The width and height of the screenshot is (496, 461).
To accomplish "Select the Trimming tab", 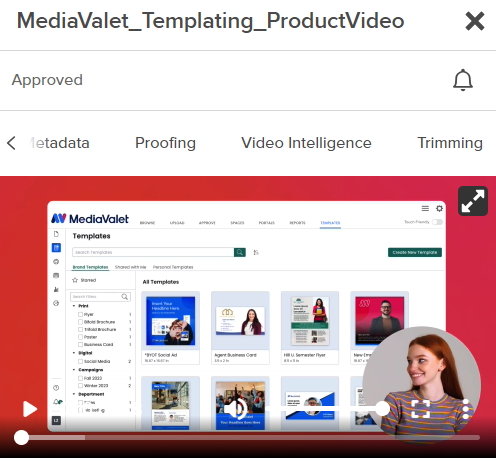I will tap(450, 143).
